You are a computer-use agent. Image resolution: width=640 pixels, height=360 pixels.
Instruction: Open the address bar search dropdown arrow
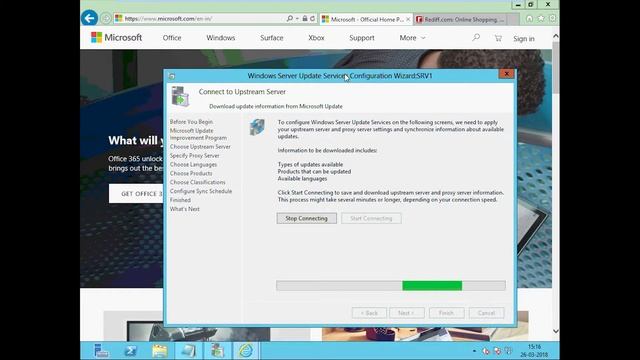(297, 19)
